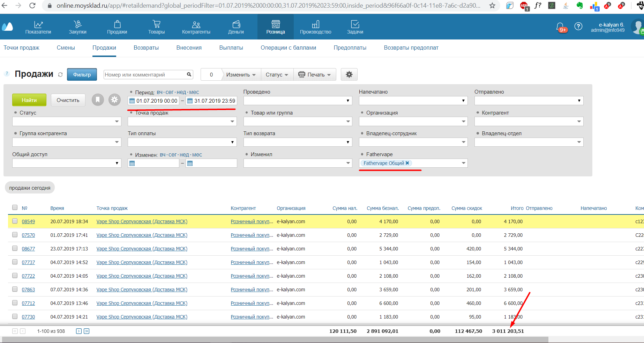
Task: Check the box for sale 08549
Action: (x=15, y=221)
